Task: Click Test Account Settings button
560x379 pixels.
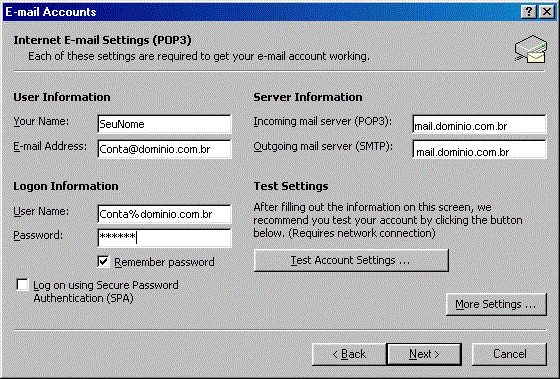Action: pos(351,260)
